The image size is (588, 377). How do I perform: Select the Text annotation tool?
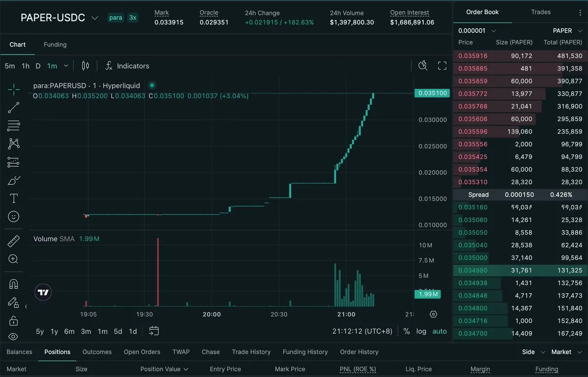[14, 198]
